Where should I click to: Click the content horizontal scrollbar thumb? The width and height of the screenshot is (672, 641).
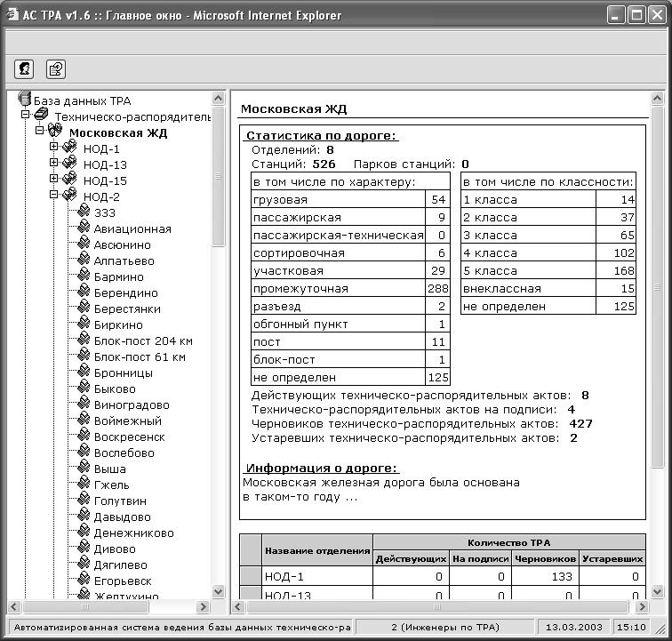(x=437, y=606)
